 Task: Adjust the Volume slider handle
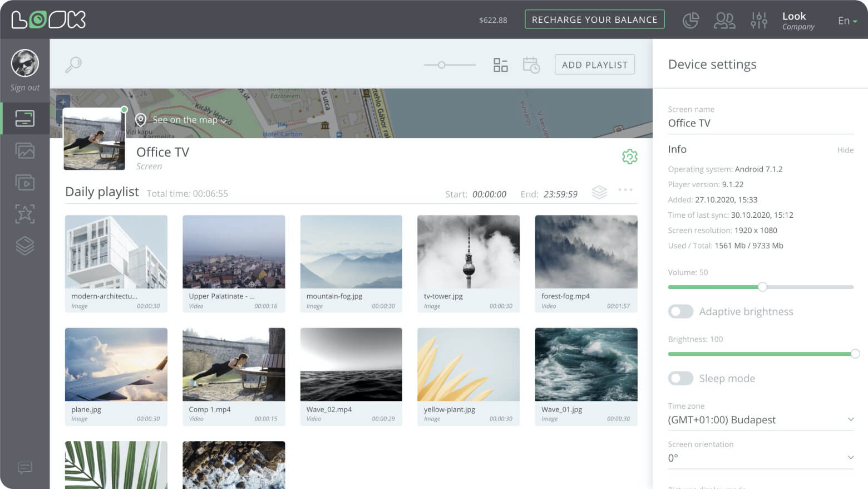click(x=762, y=287)
